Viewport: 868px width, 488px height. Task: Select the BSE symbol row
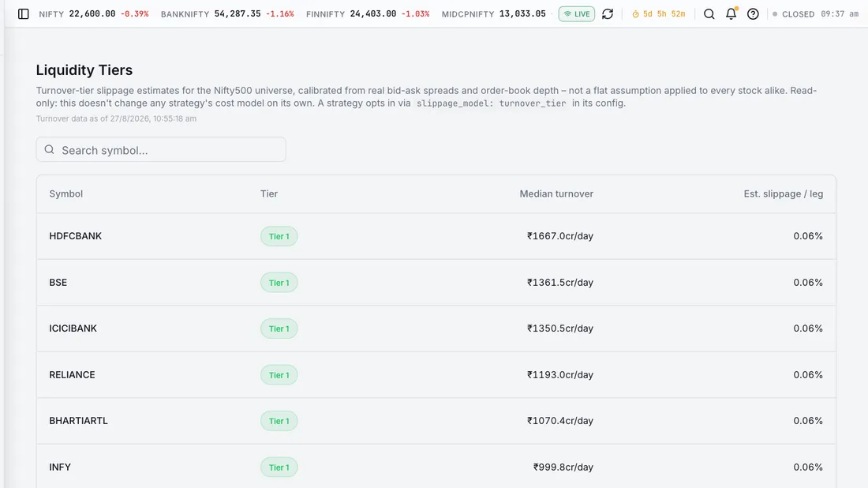click(x=436, y=283)
